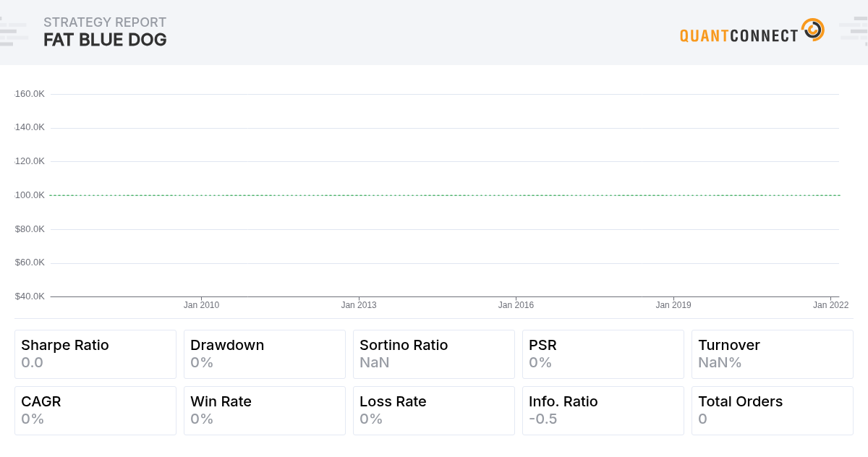
Task: Click the Jan 2019 axis label
Action: tap(673, 305)
